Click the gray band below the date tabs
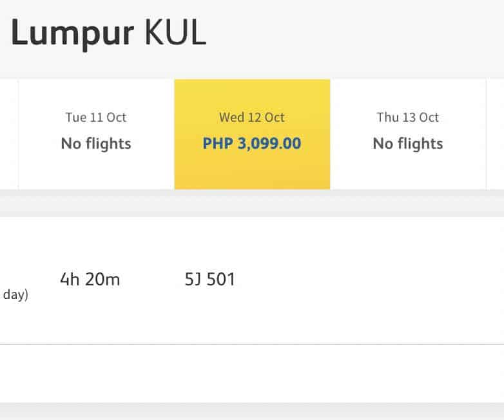Viewport: 504px width, 420px height. coord(252,203)
